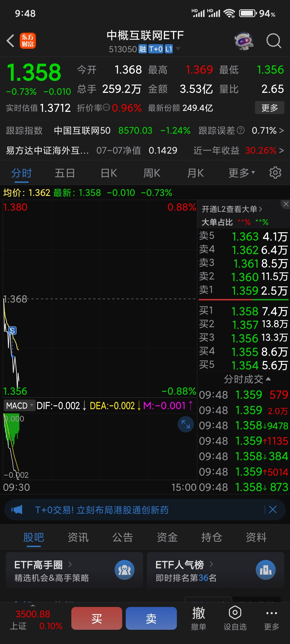
Task: Expand the 更多 chart period dropdown
Action: [x=242, y=173]
